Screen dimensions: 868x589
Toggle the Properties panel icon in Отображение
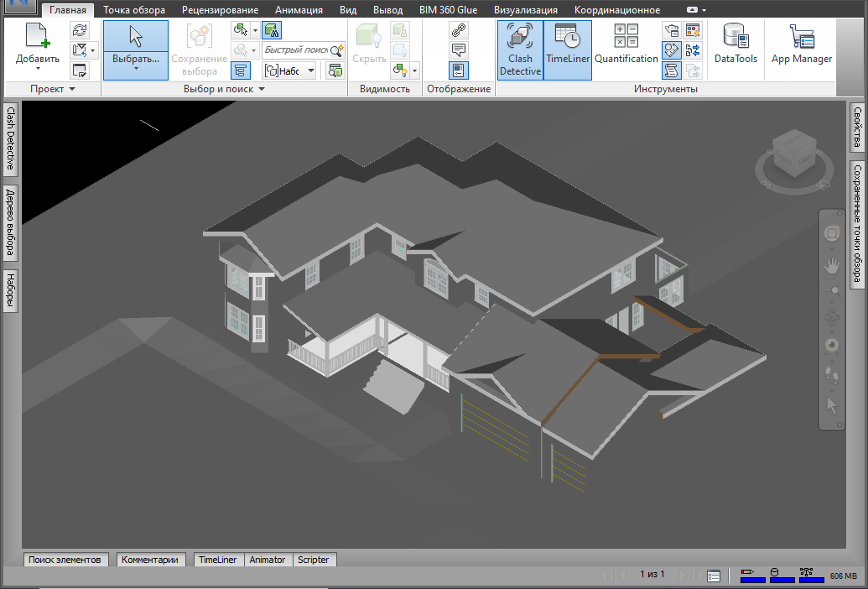(x=459, y=70)
